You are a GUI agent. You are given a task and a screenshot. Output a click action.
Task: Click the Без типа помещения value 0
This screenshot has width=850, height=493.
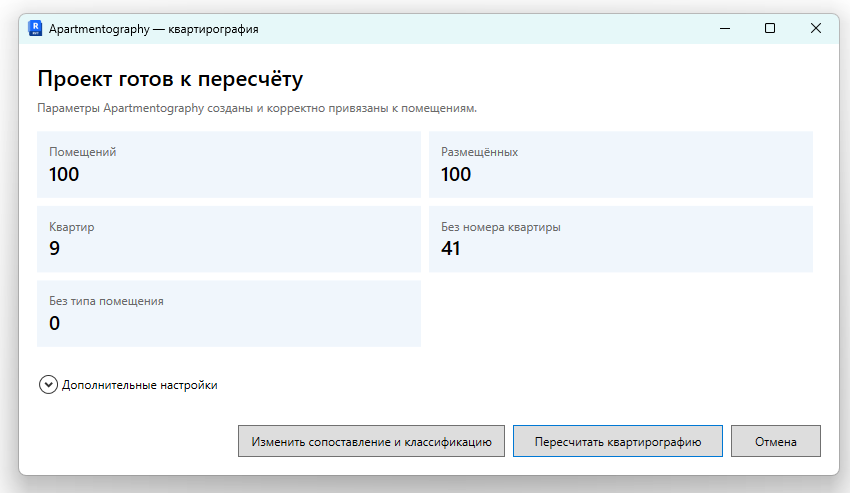click(x=54, y=323)
